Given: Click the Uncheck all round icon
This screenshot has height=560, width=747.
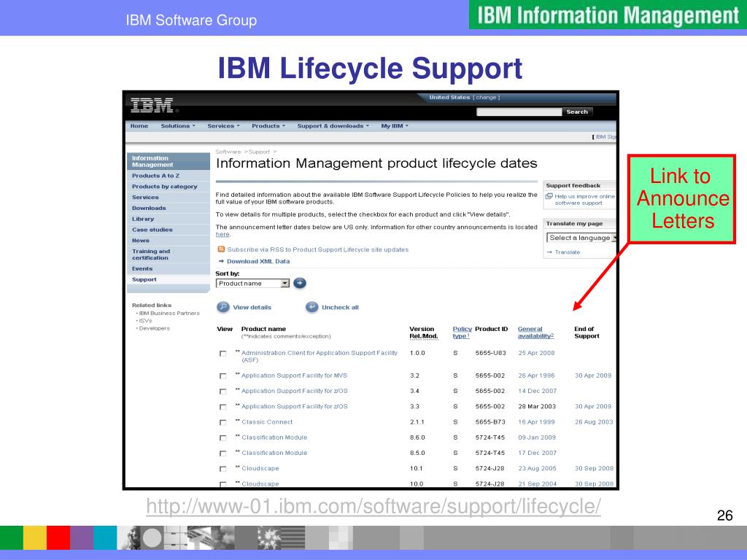Looking at the screenshot, I should (311, 307).
